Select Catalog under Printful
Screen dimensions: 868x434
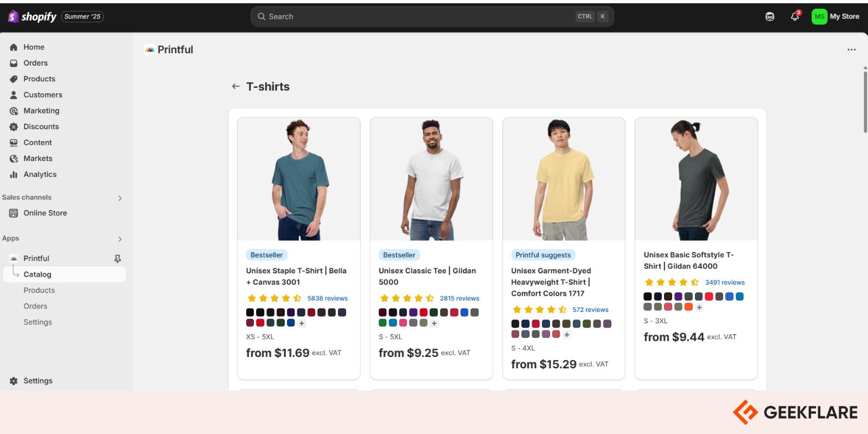coord(64,275)
